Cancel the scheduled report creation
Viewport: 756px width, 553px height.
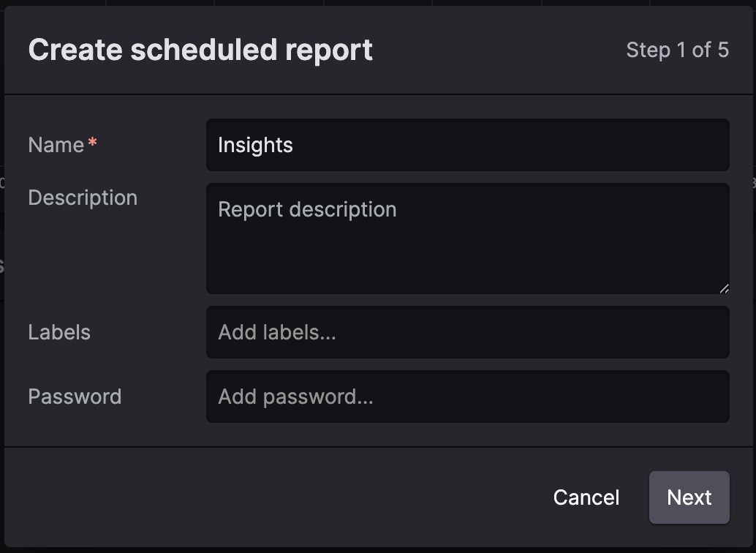click(586, 497)
